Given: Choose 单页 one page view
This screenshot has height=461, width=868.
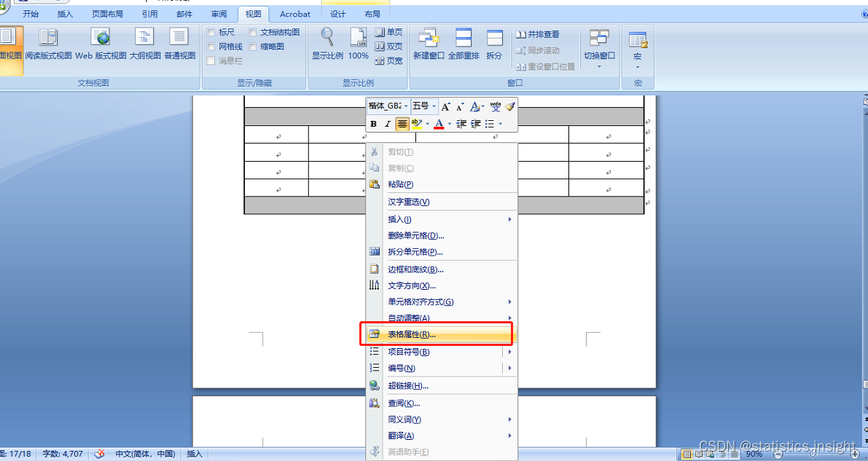Looking at the screenshot, I should pos(388,32).
